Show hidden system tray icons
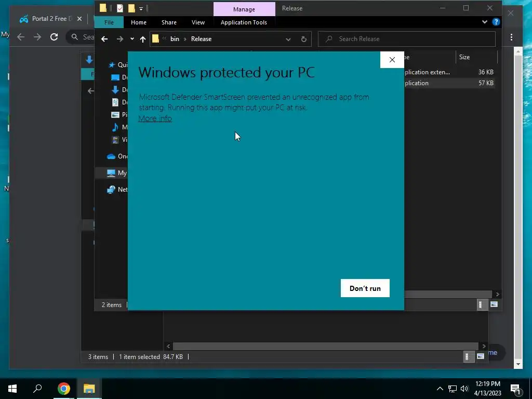532x399 pixels. tap(440, 389)
